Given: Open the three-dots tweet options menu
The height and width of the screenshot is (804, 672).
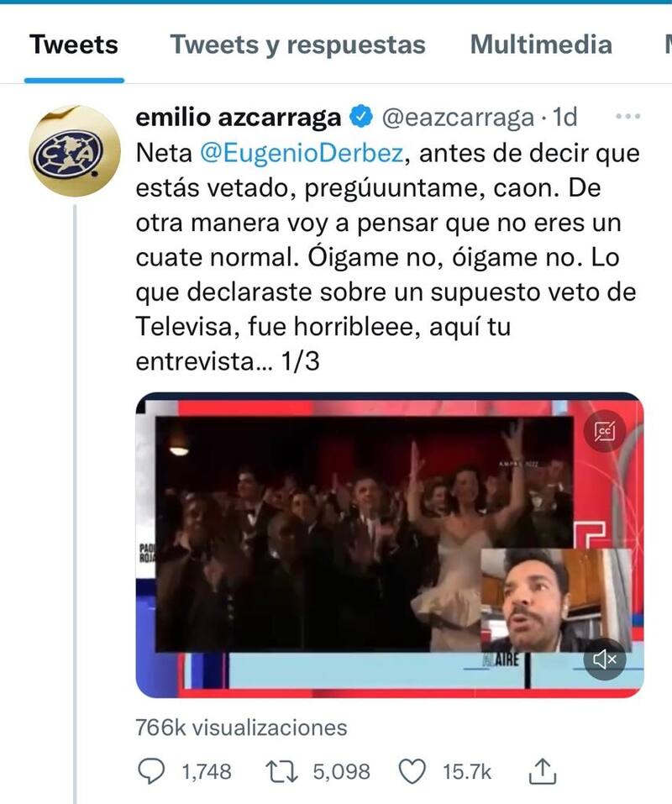Looking at the screenshot, I should pyautogui.click(x=628, y=117).
